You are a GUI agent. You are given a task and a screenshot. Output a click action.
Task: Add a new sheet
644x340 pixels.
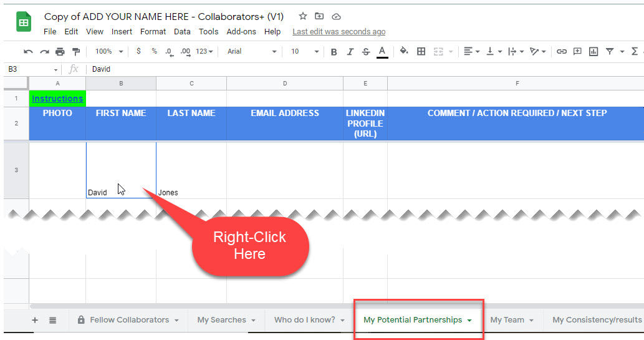tap(35, 320)
